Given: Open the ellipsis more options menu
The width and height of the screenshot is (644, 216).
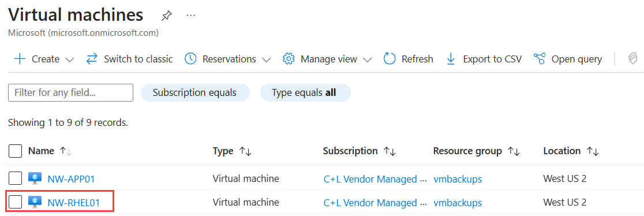Looking at the screenshot, I should [x=190, y=16].
